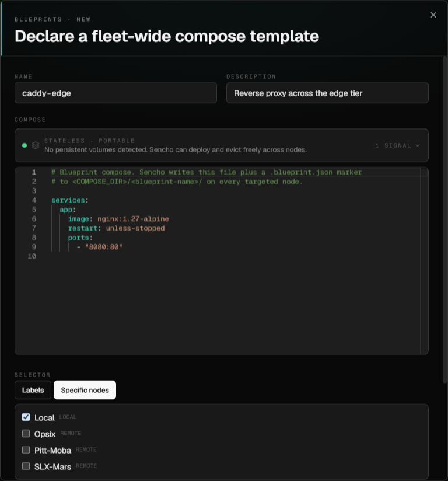448x481 pixels.
Task: Place cursor on the '# to <COMPOSE_DIR>' comment line
Action: [177, 182]
